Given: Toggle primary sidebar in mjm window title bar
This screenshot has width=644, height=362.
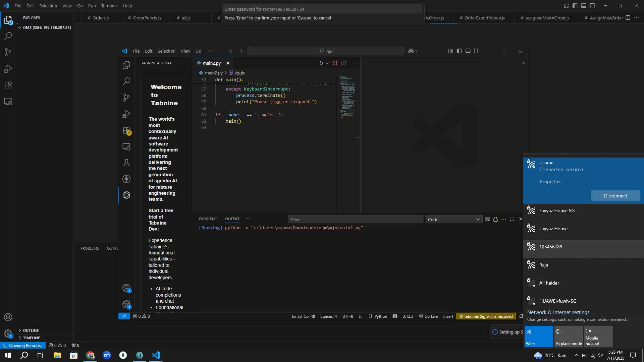Looking at the screenshot, I should (x=459, y=51).
